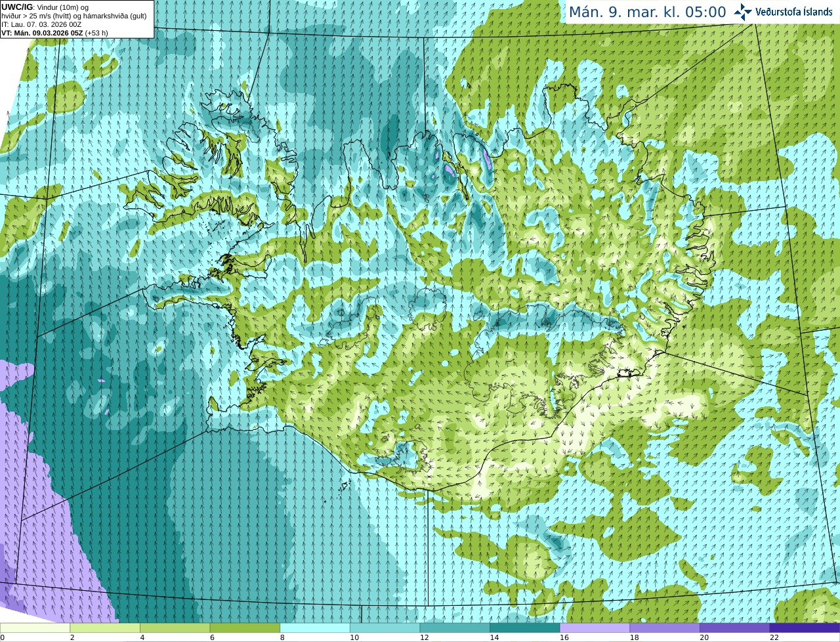
Task: Select the 4–6 m/s green legend swatch
Action: tap(175, 628)
